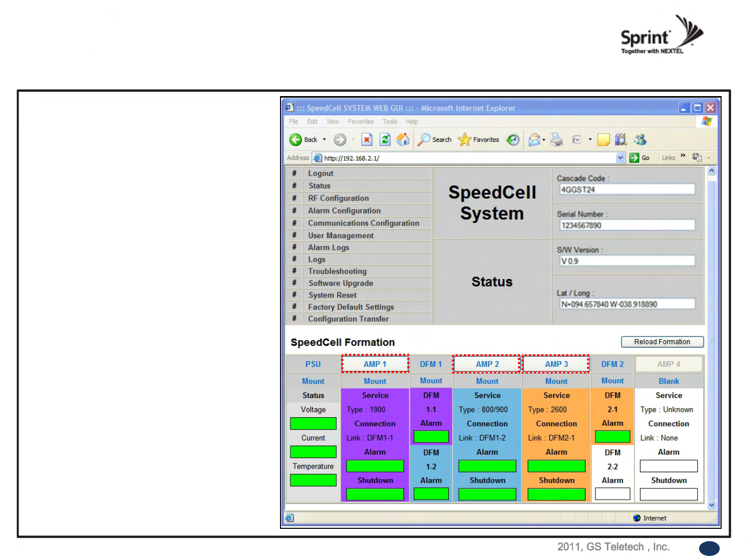Click the Mail envelope icon
Image resolution: width=746 pixels, height=560 pixels.
(x=534, y=140)
